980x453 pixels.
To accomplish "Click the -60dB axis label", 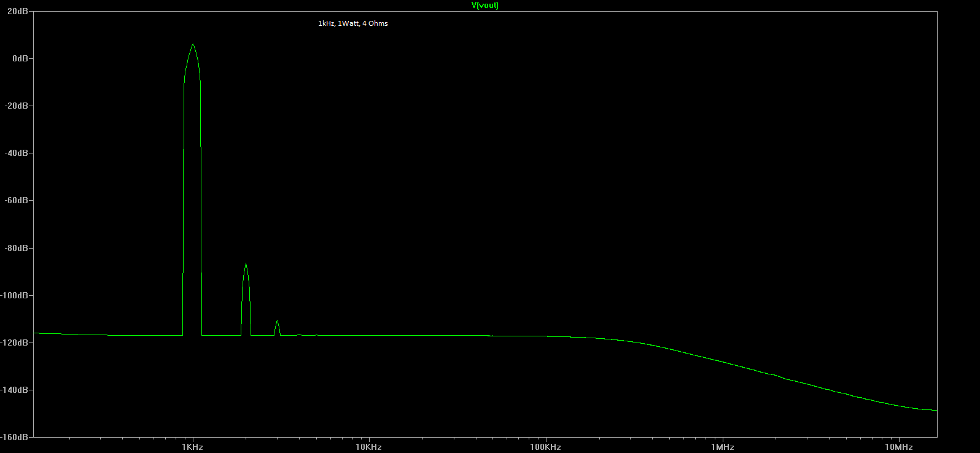I will [16, 201].
